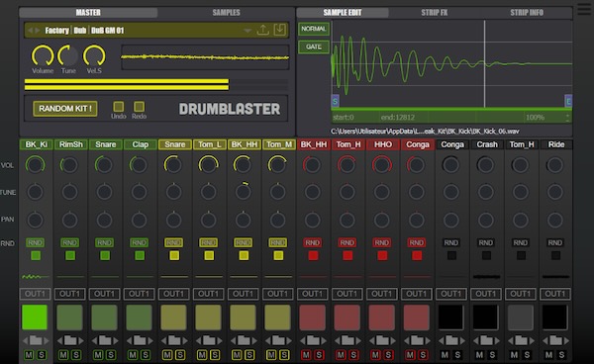The image size is (594, 364).
Task: Click the master Vel.S knob
Action: tap(94, 55)
